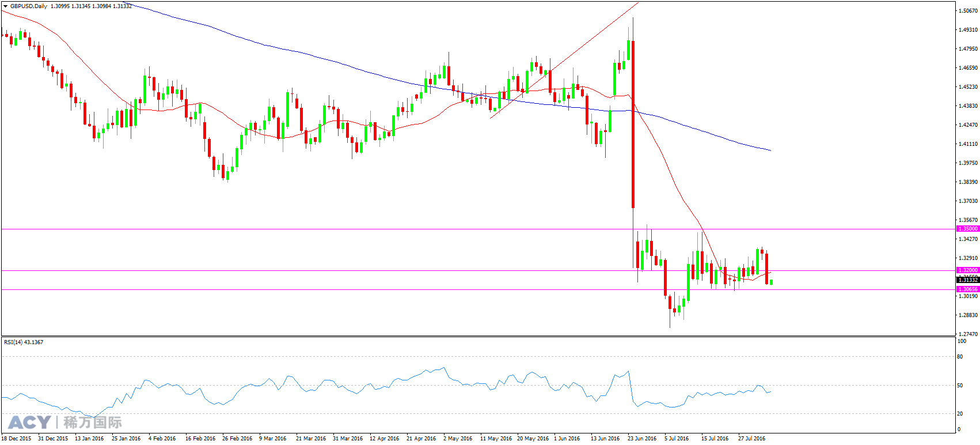The image size is (980, 445).
Task: Click the 1.37030 price axis label
Action: click(x=968, y=201)
